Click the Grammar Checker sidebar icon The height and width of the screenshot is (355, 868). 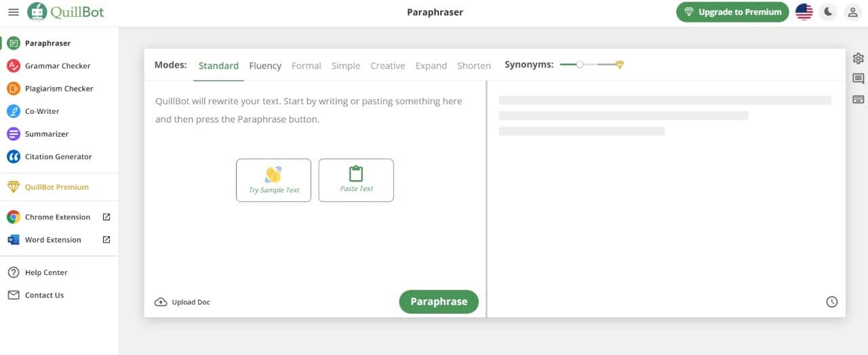coord(14,66)
